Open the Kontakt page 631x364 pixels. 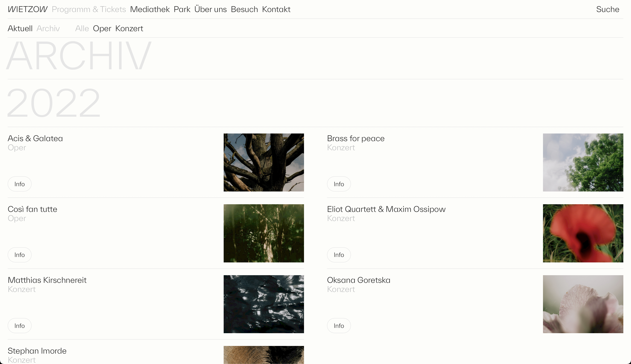pos(276,9)
